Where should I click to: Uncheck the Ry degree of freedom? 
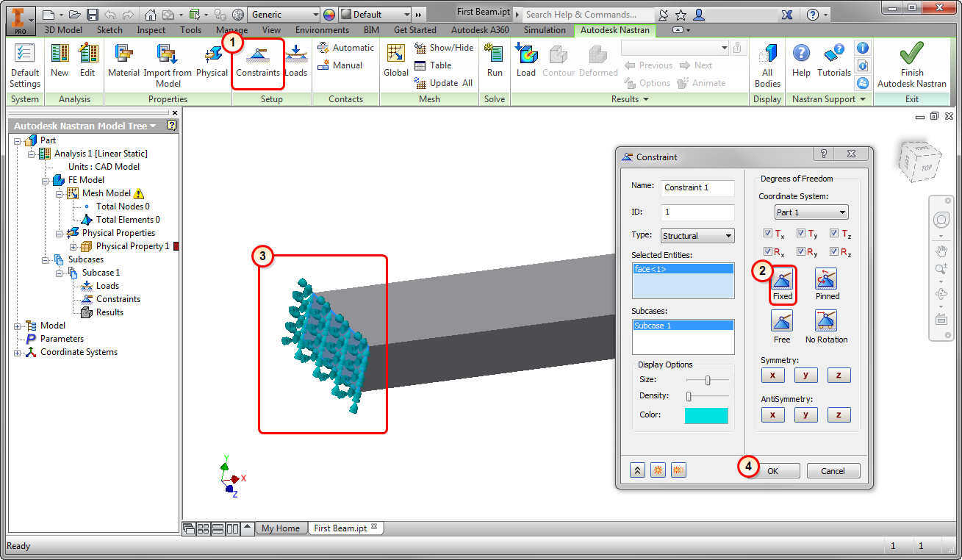pyautogui.click(x=802, y=252)
